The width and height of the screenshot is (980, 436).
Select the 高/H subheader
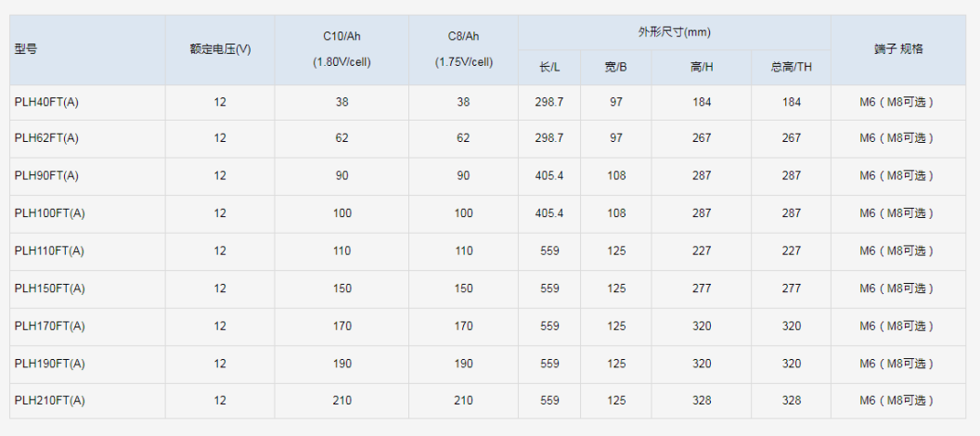click(702, 68)
